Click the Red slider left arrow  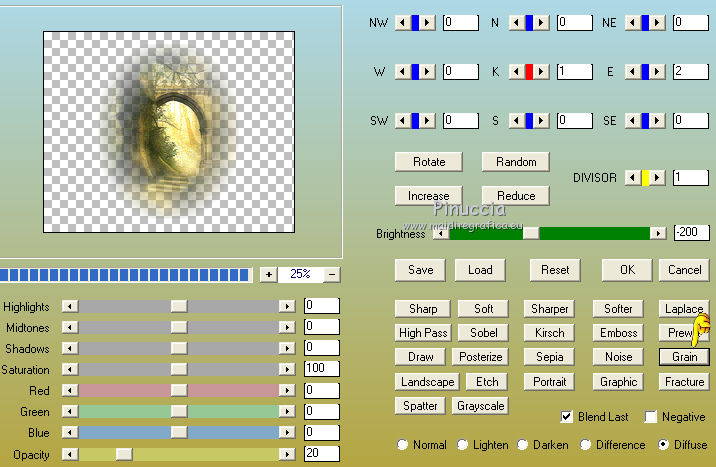point(70,390)
